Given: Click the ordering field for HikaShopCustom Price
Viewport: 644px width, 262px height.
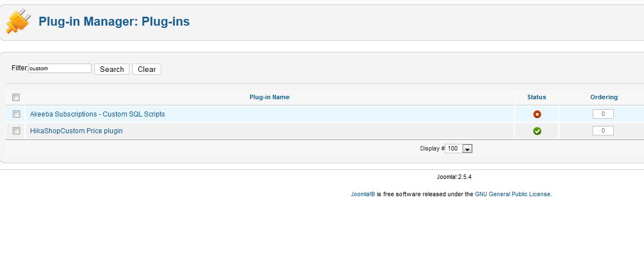Looking at the screenshot, I should pos(603,131).
